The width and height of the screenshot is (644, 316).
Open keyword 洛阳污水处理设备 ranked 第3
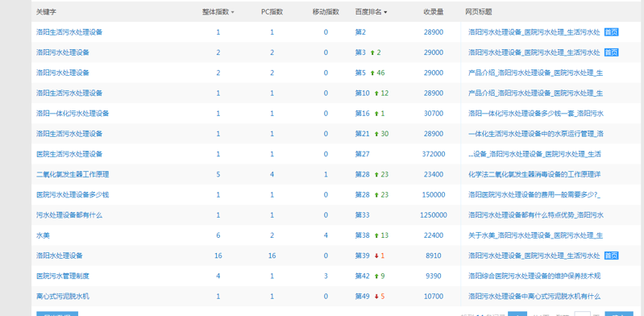pyautogui.click(x=63, y=52)
